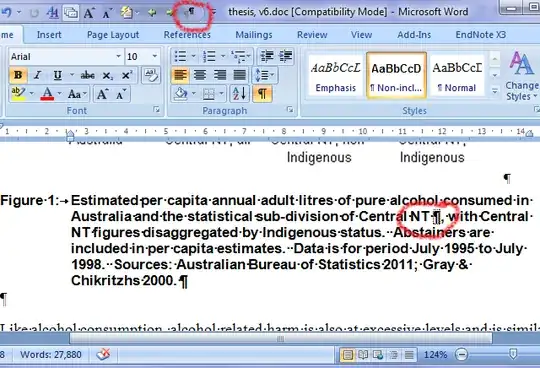Click the greyed Redo icon in the quick access toolbar
This screenshot has height=368, width=540.
click(x=34, y=13)
